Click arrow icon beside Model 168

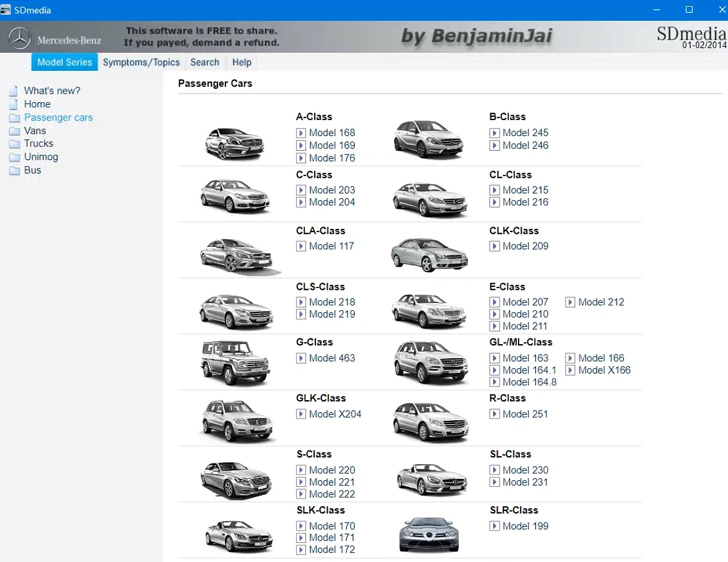coord(301,133)
